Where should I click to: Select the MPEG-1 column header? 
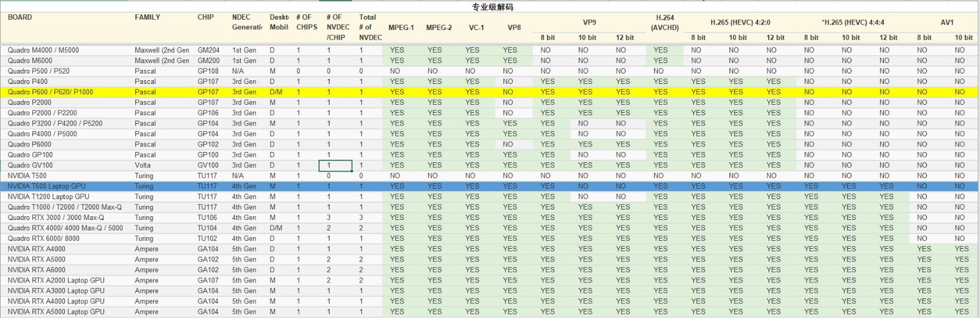(401, 28)
